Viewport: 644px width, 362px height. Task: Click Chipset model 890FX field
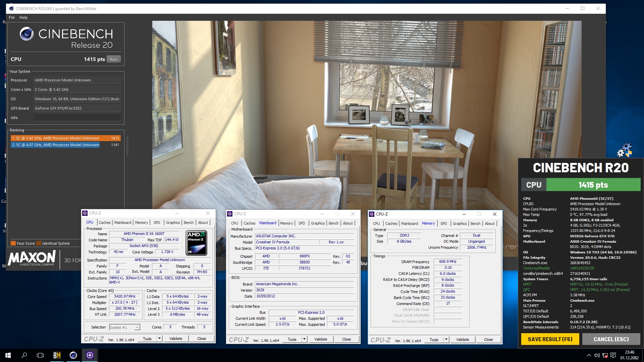pos(305,256)
